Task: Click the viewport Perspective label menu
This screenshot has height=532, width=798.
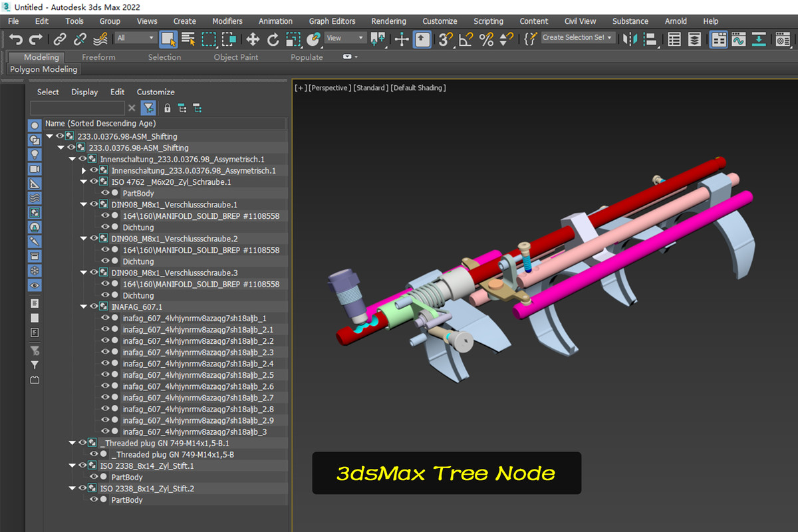Action: pos(330,88)
